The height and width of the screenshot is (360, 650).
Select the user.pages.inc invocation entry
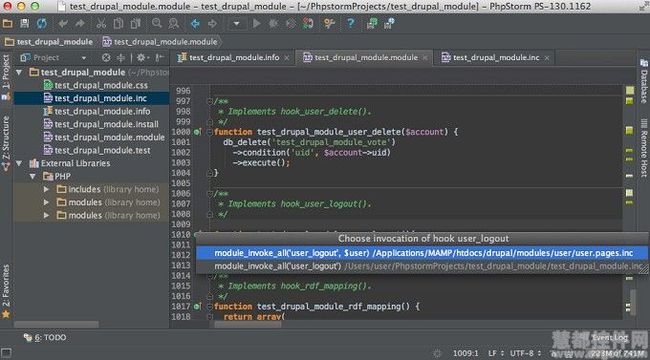[x=422, y=253]
